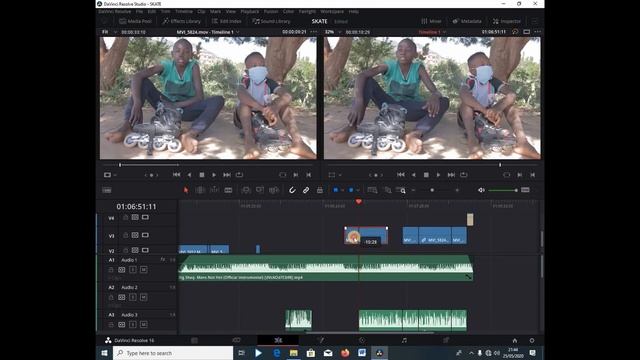Open the Cut page icon
Image resolution: width=640 pixels, height=360 pixels.
236,340
